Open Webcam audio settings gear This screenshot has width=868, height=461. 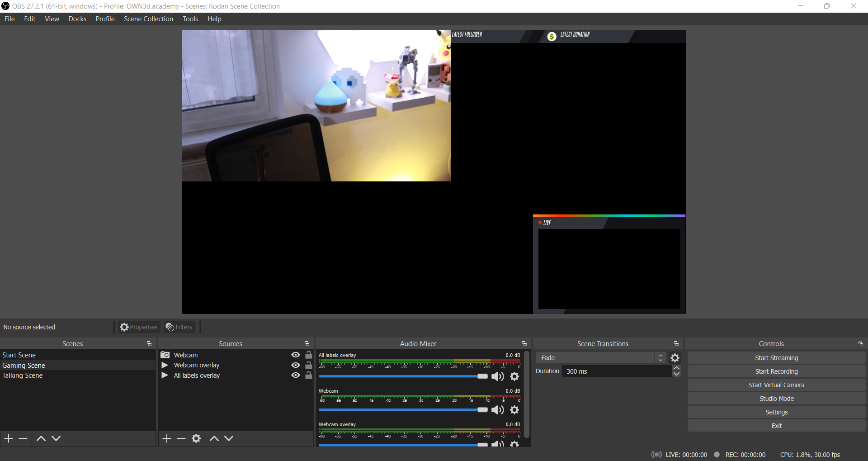pos(514,410)
